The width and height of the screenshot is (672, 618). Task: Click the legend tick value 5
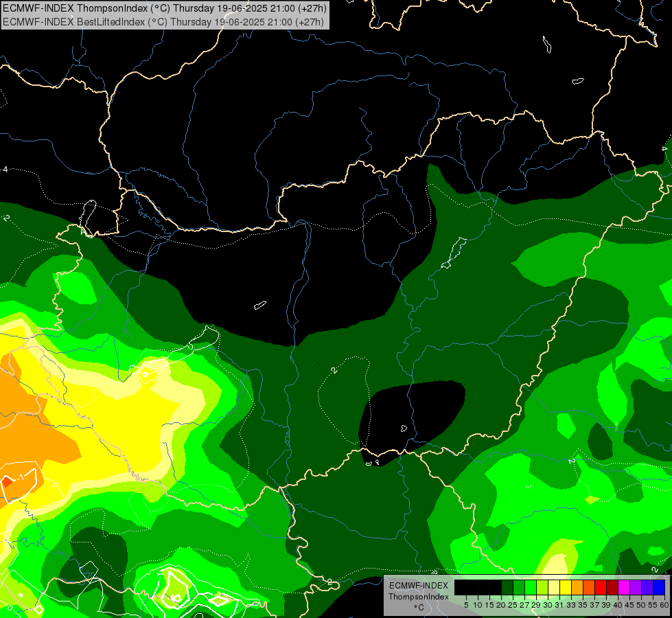(x=466, y=605)
